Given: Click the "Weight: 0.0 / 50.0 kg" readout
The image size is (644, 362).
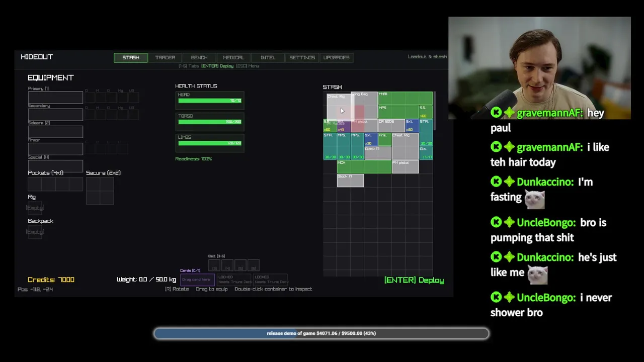Looking at the screenshot, I should click(x=146, y=280).
